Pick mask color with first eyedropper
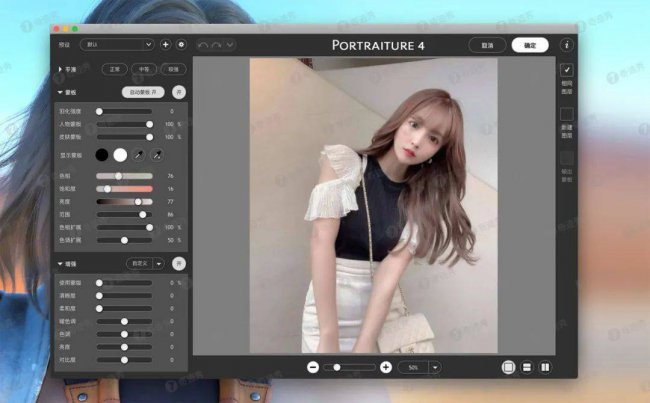Image resolution: width=650 pixels, height=403 pixels. (138, 155)
